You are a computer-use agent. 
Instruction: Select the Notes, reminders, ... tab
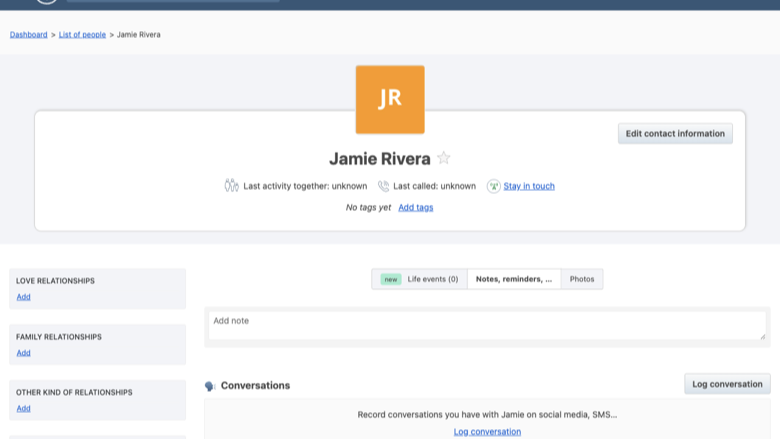pos(514,279)
